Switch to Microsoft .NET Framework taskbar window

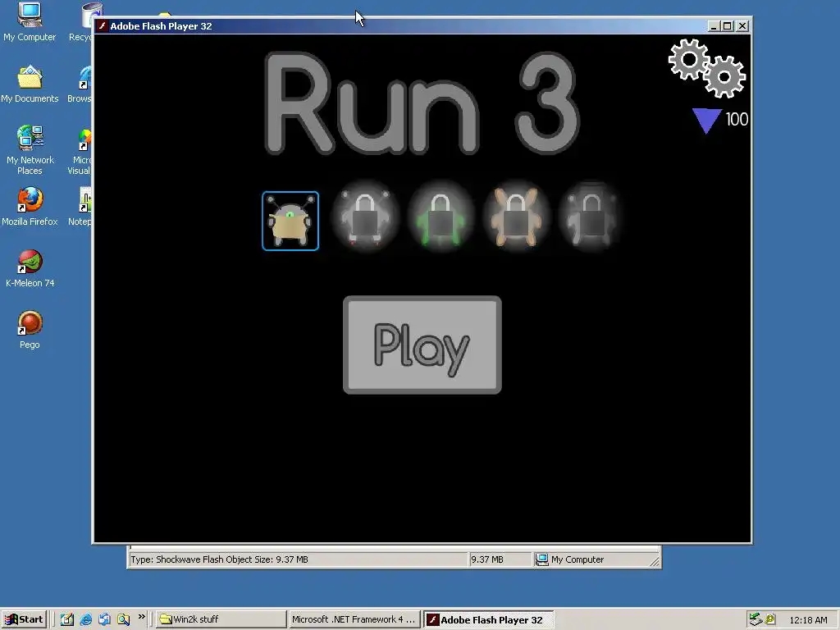(x=354, y=619)
